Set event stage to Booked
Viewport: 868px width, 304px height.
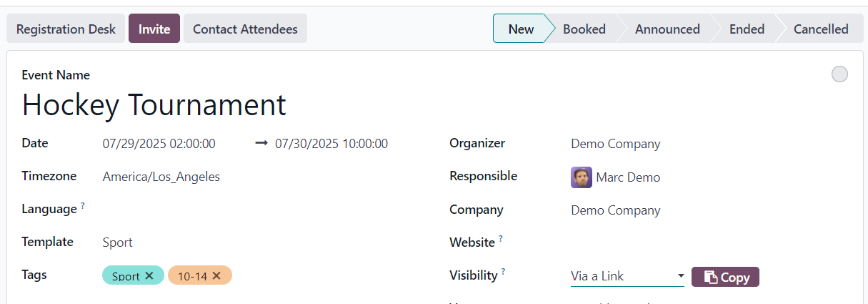584,29
